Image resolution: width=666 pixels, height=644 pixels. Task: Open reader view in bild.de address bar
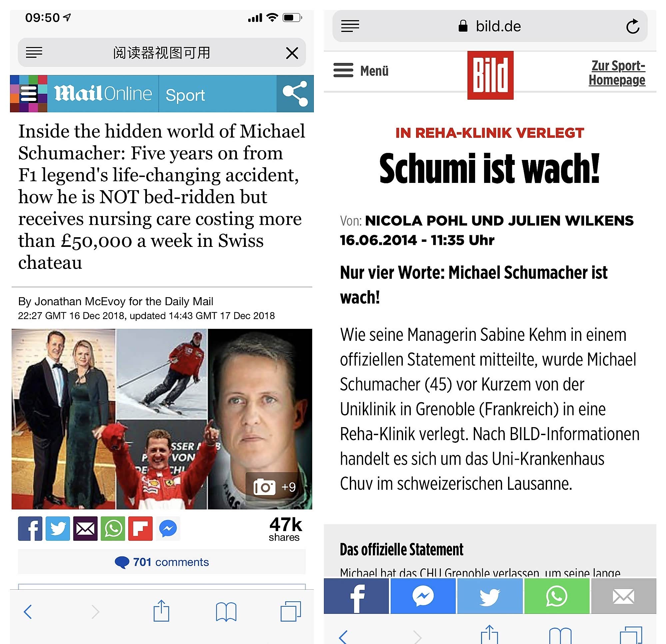point(350,26)
